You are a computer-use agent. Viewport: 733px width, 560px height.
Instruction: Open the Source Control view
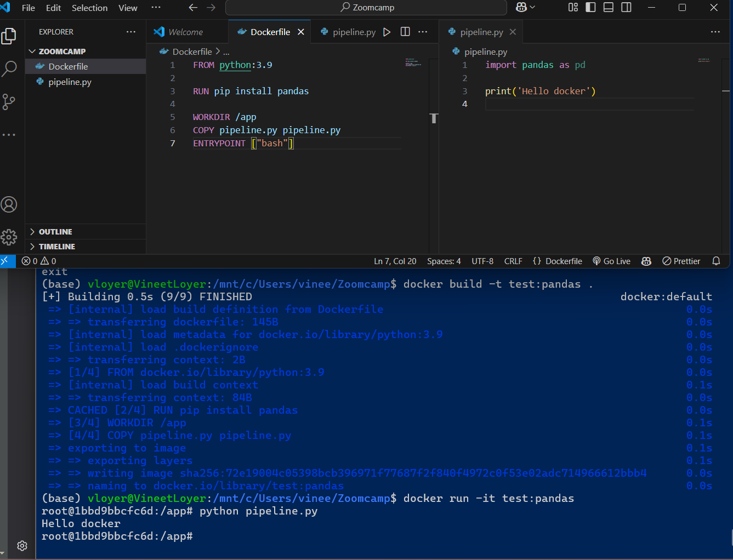point(9,102)
